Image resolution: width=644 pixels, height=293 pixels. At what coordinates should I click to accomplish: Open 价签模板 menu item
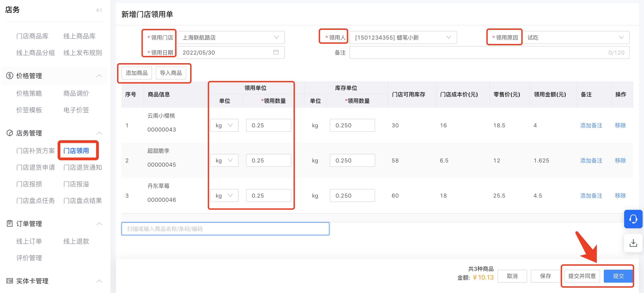click(29, 110)
